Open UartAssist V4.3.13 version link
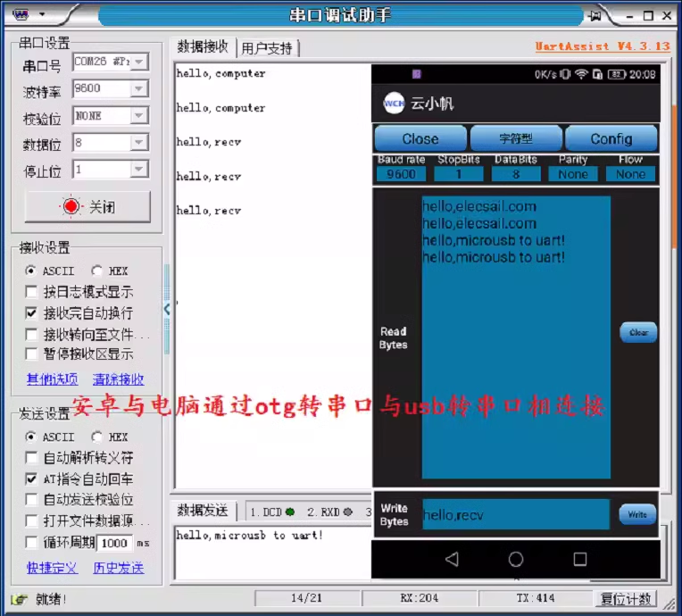This screenshot has height=616, width=682. [603, 46]
